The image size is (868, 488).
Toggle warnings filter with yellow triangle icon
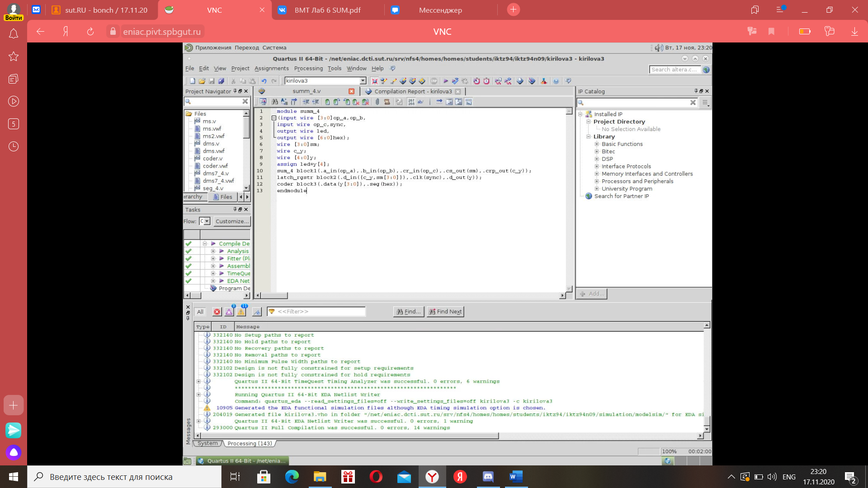pos(241,312)
